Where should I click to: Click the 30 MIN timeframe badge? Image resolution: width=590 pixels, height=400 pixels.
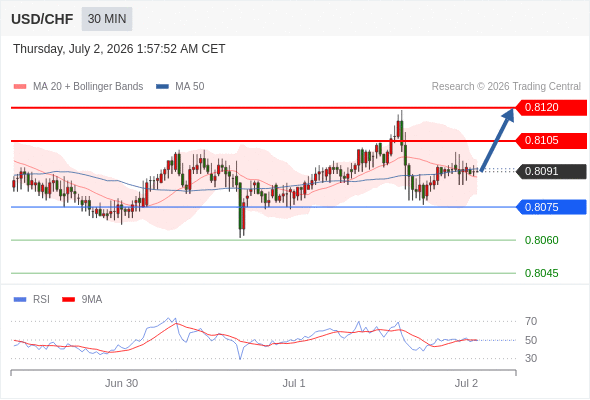(x=107, y=18)
